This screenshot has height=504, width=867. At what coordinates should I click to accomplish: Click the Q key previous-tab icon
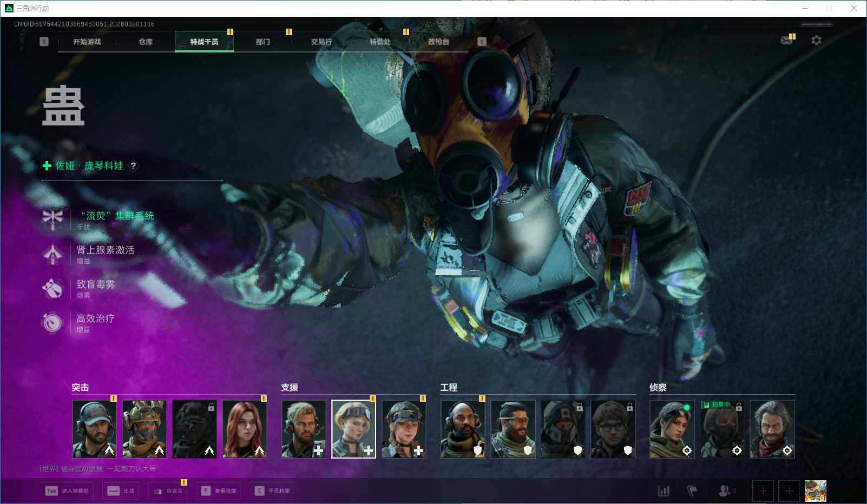tap(44, 42)
